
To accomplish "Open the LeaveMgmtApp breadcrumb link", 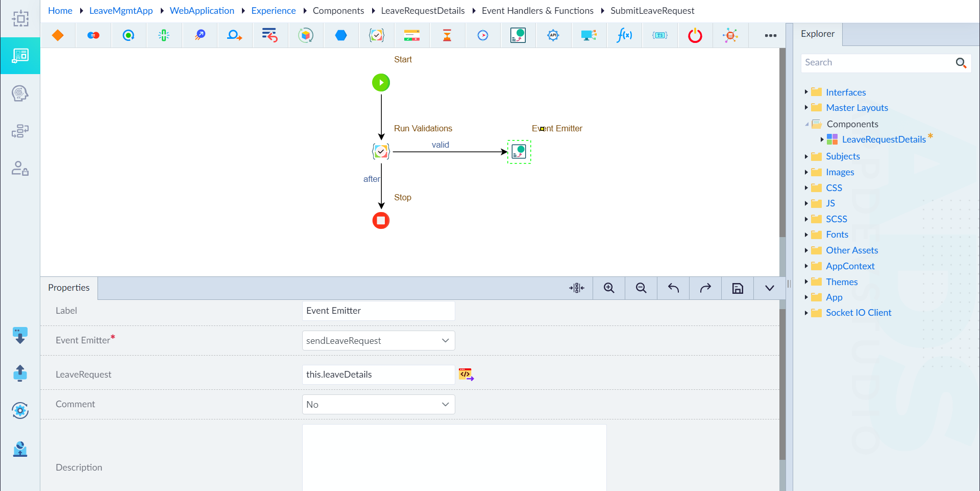I will coord(121,11).
